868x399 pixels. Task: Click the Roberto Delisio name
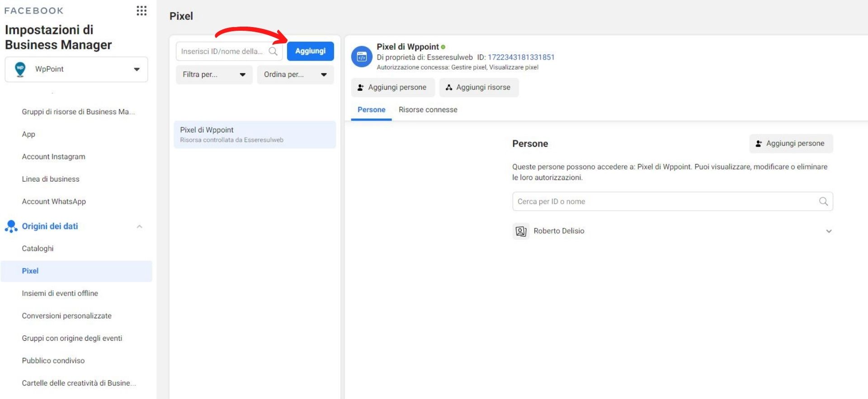tap(559, 231)
